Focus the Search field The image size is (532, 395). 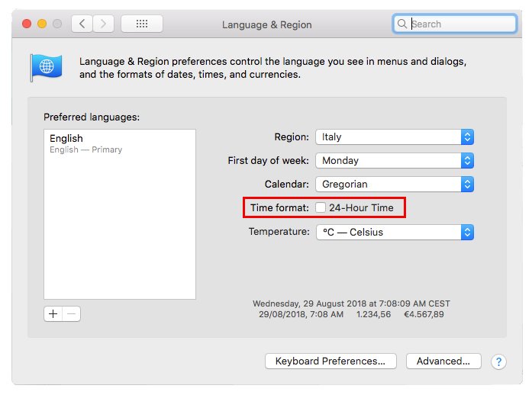[x=462, y=24]
